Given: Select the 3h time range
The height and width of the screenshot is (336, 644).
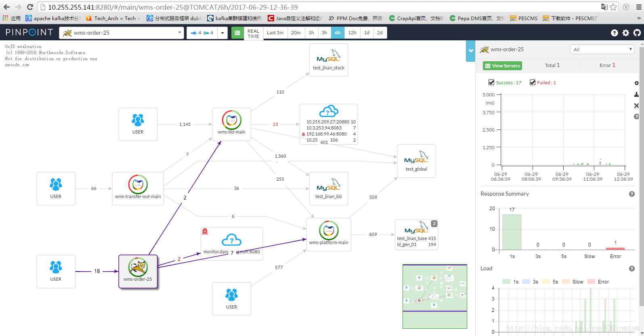Looking at the screenshot, I should tap(325, 33).
